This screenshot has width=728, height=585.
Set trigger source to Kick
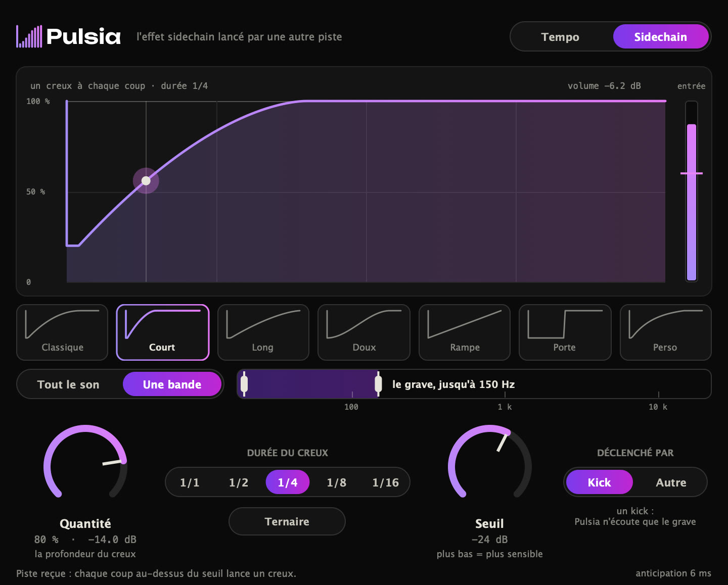[599, 482]
